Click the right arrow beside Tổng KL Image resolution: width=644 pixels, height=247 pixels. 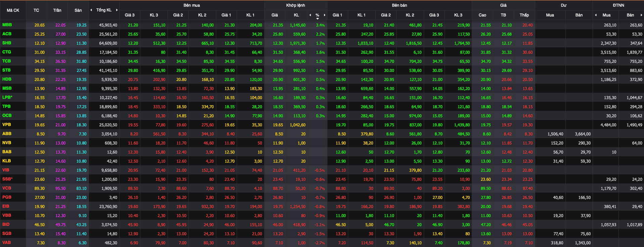[x=117, y=10]
